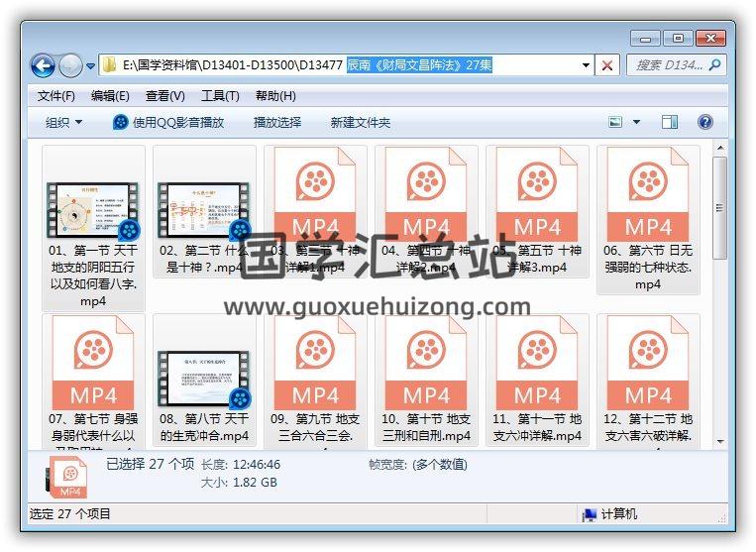Open the address bar history dropdown
Image resolution: width=756 pixels, height=552 pixels.
tap(586, 65)
